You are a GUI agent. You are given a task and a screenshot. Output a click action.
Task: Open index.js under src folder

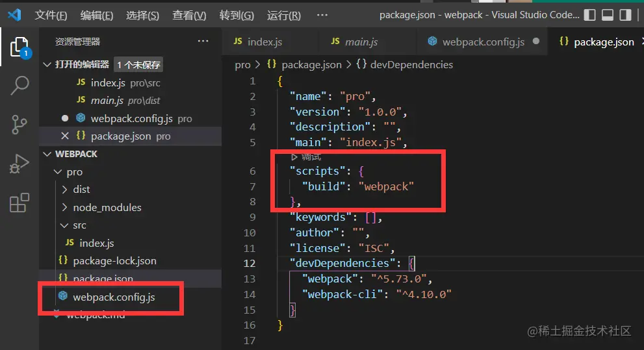[130, 244]
